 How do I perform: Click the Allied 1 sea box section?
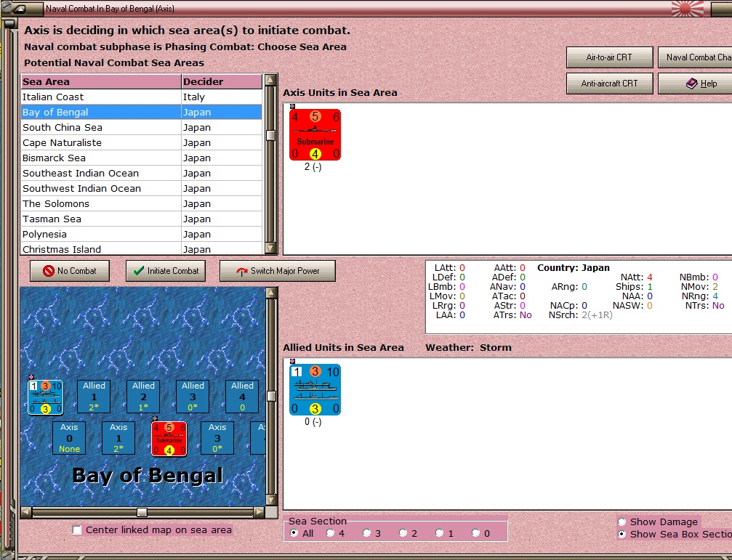click(94, 397)
